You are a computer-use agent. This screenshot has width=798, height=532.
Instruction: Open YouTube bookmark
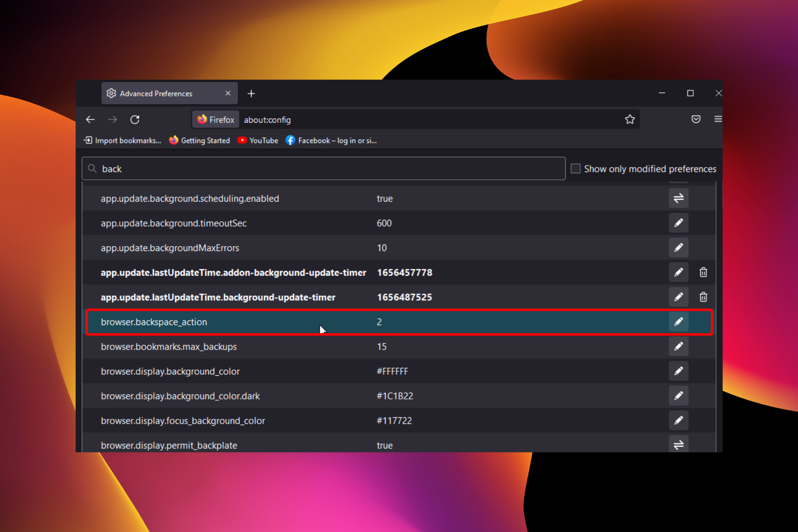click(258, 140)
